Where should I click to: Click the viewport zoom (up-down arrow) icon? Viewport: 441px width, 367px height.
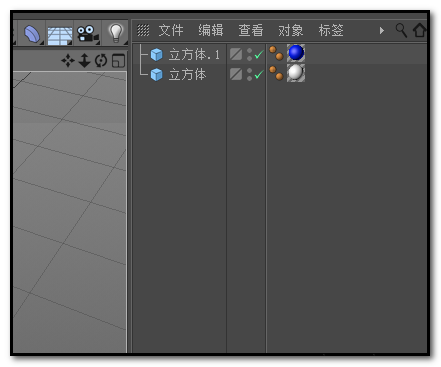84,61
